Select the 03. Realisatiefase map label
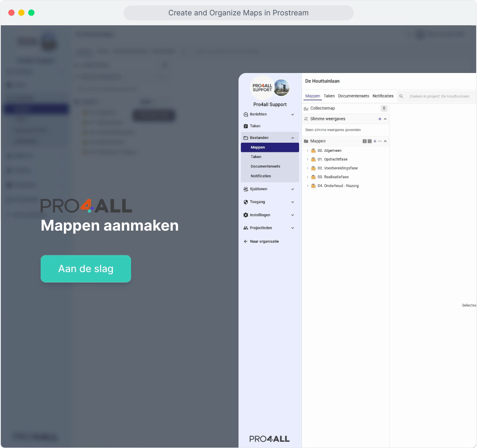The height and width of the screenshot is (448, 477). (333, 177)
